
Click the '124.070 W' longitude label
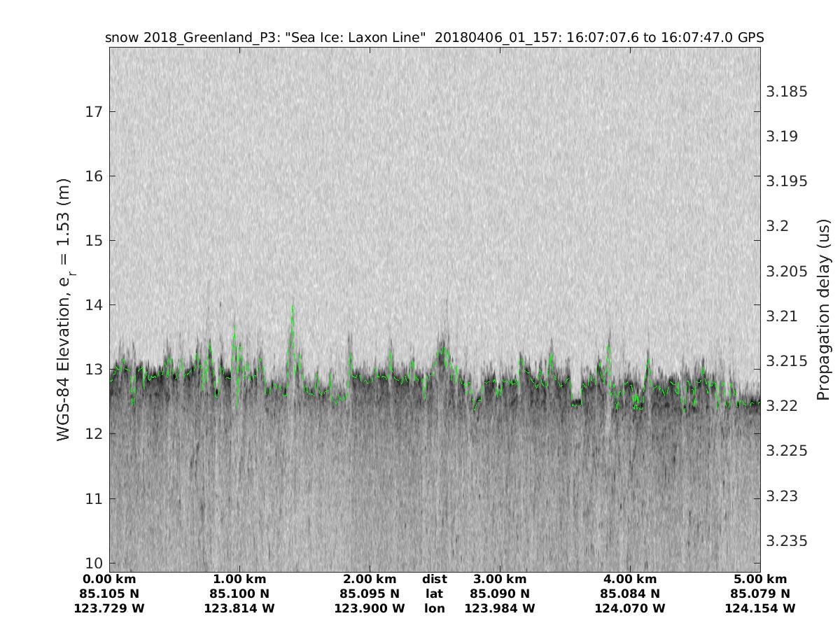pos(630,609)
